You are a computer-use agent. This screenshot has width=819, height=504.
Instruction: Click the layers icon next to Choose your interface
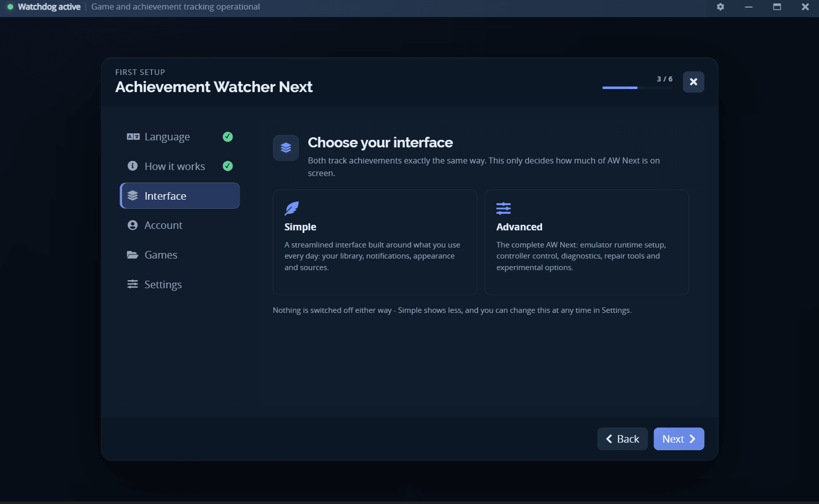pyautogui.click(x=286, y=148)
